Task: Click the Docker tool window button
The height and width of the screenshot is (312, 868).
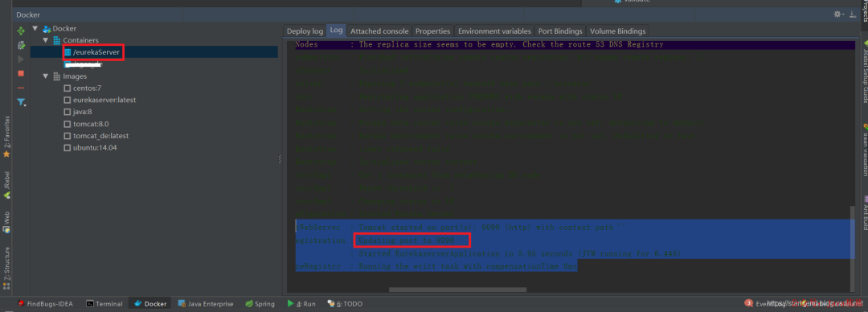Action: [150, 304]
